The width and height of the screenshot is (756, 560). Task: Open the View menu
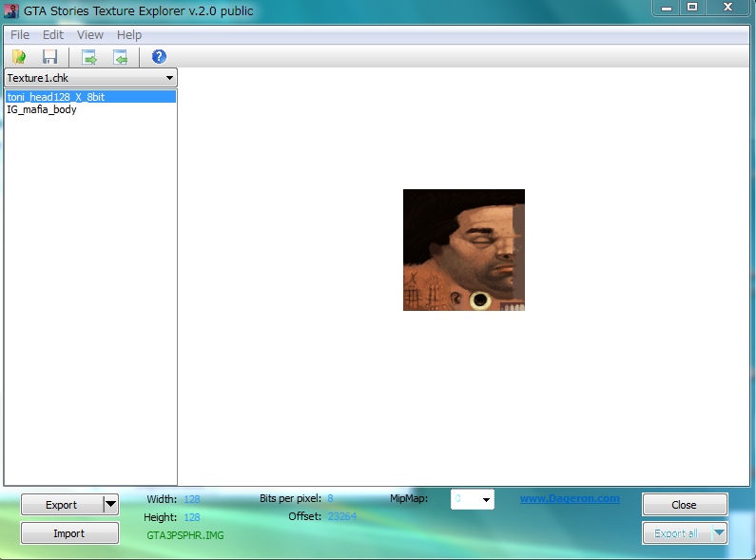(x=90, y=34)
